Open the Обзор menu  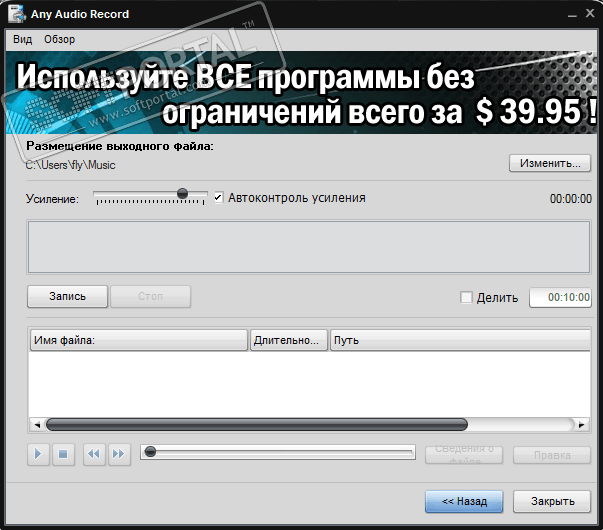click(x=59, y=39)
